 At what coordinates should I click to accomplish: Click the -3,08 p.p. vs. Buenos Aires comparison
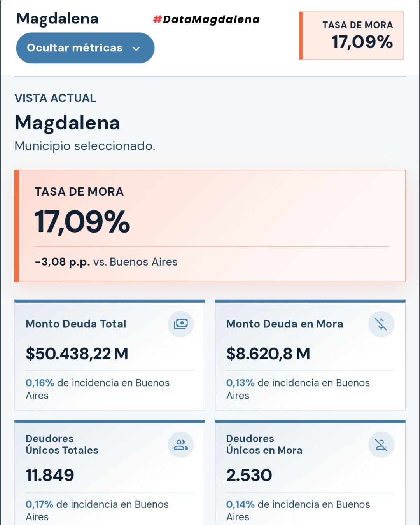pos(106,262)
